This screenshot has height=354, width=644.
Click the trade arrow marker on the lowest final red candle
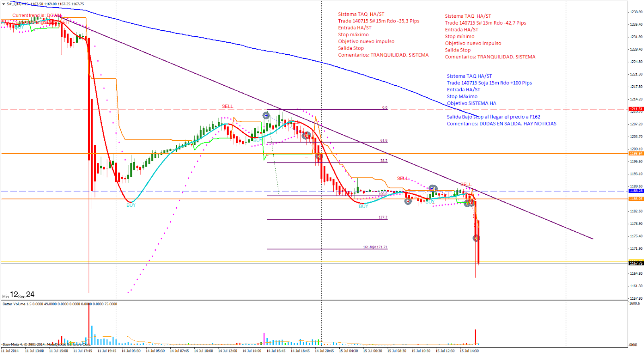coord(476,238)
